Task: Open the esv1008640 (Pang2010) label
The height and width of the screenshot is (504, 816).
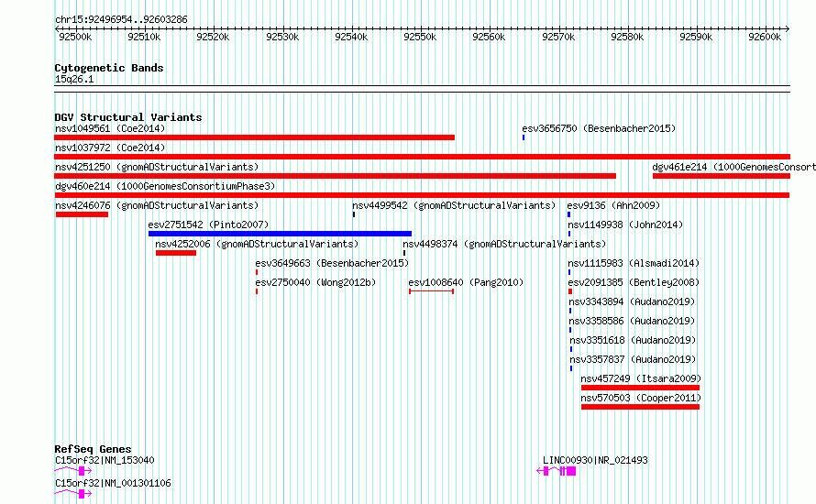Action: coord(466,282)
